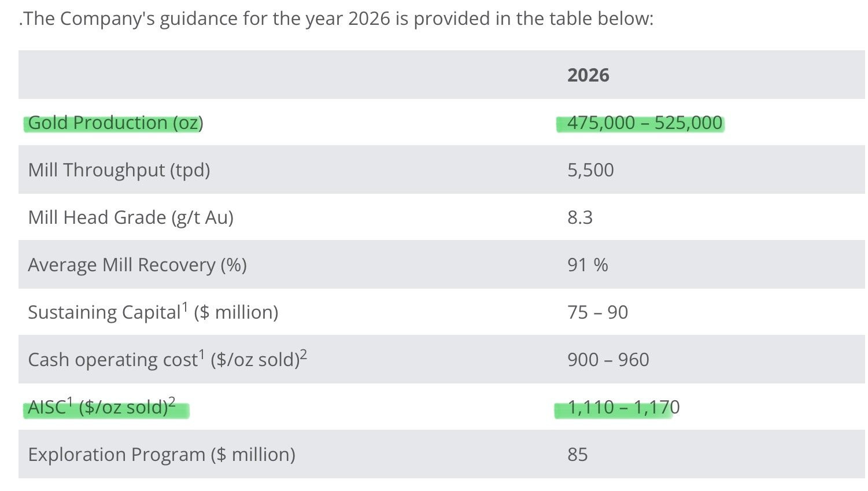Image resolution: width=868 pixels, height=491 pixels.
Task: Select the highlighted AISC row label
Action: [x=101, y=407]
